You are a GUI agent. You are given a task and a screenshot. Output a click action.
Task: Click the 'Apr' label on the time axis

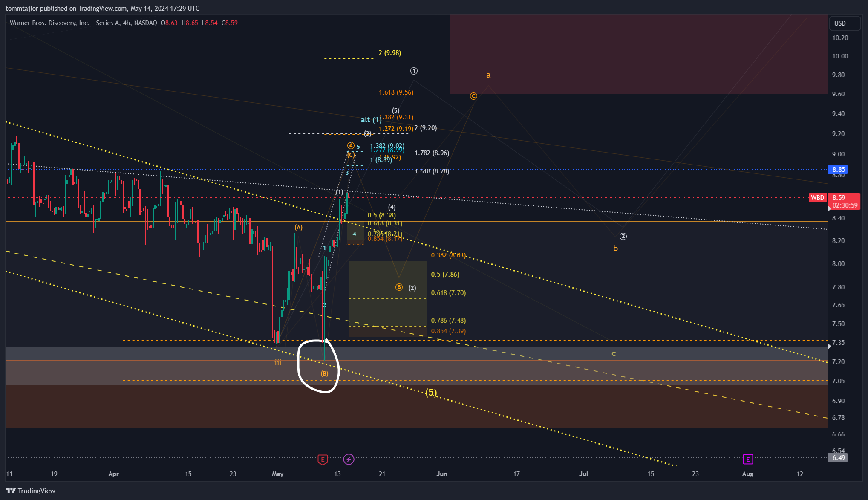[x=113, y=474]
